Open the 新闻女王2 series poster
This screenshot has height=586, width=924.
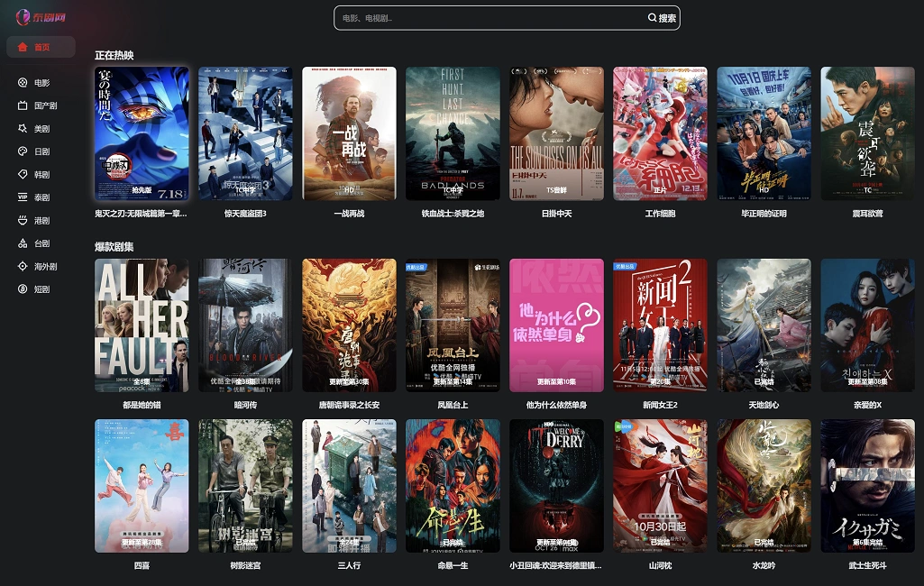(660, 325)
